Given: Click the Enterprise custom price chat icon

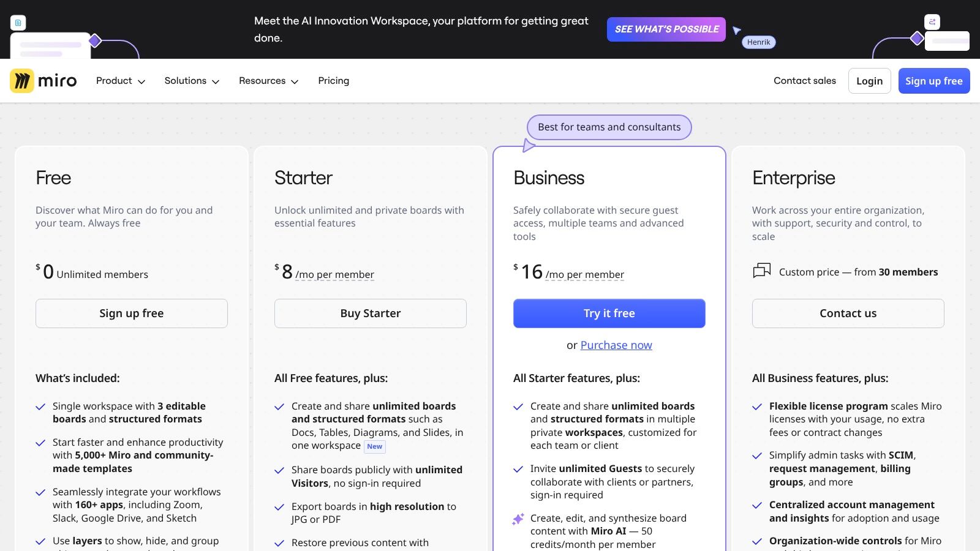Looking at the screenshot, I should pos(761,271).
